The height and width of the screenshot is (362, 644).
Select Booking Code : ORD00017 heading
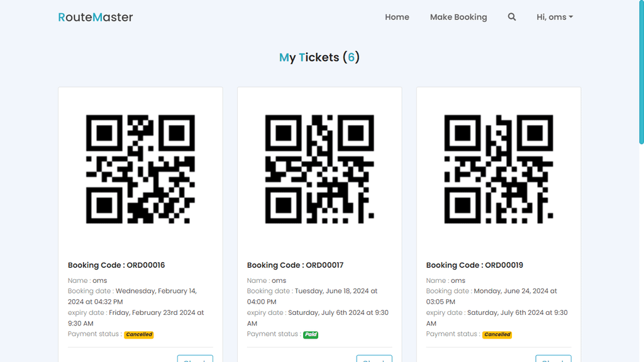click(x=296, y=265)
